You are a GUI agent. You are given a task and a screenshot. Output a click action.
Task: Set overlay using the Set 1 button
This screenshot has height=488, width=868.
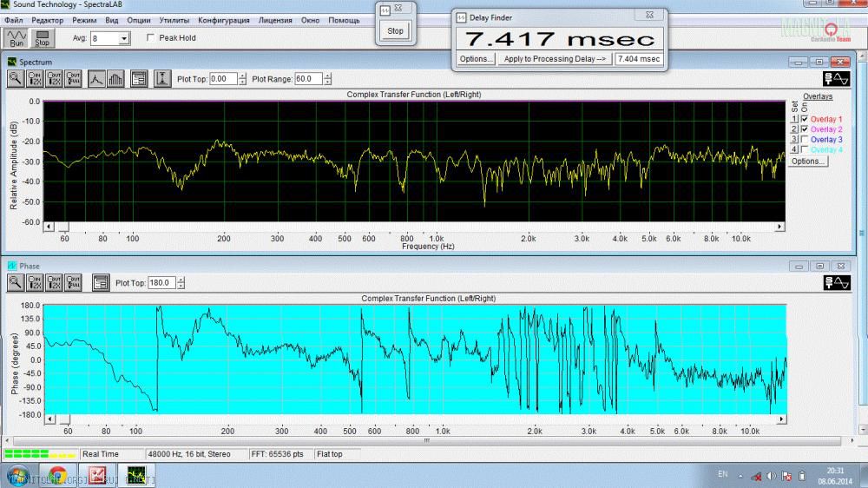point(794,119)
